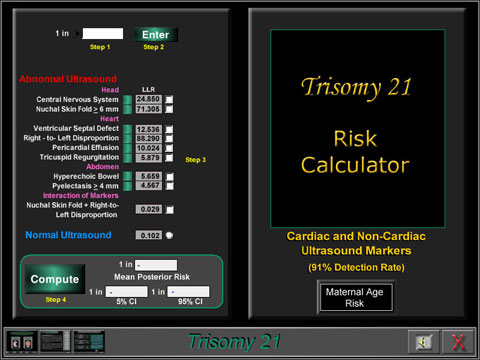
Task: Click the Enter button for Step 2
Action: 155,35
